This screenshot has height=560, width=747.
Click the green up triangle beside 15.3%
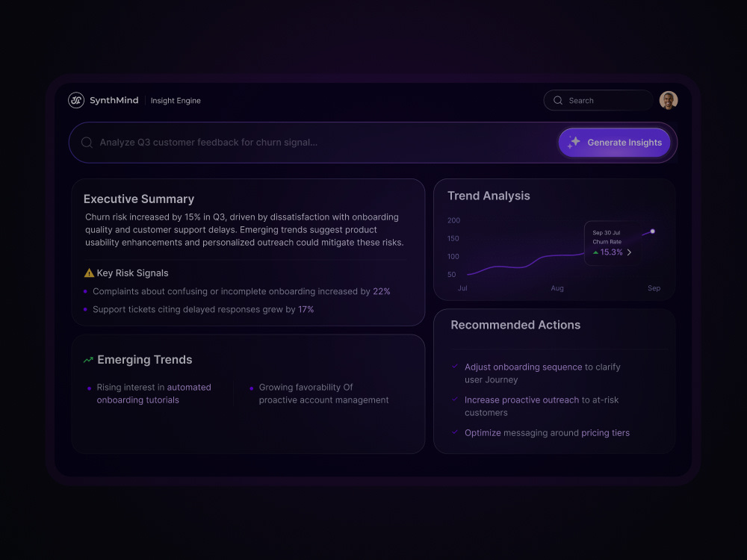point(595,253)
